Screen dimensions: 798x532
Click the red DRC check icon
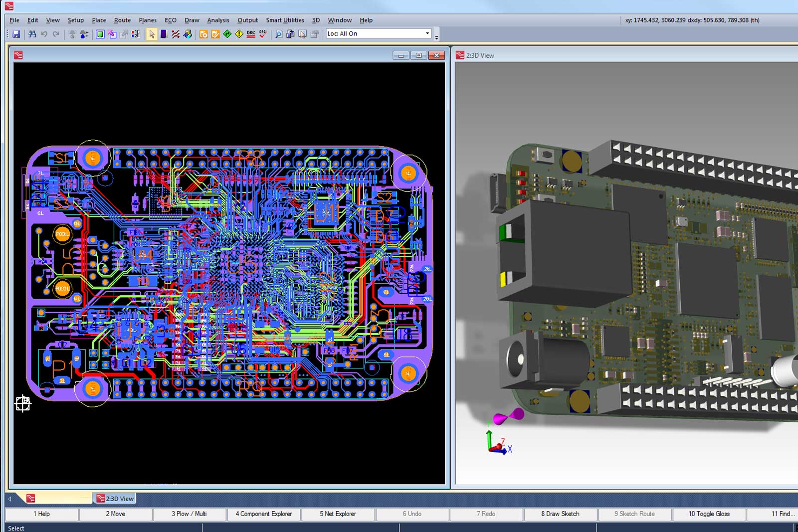251,34
